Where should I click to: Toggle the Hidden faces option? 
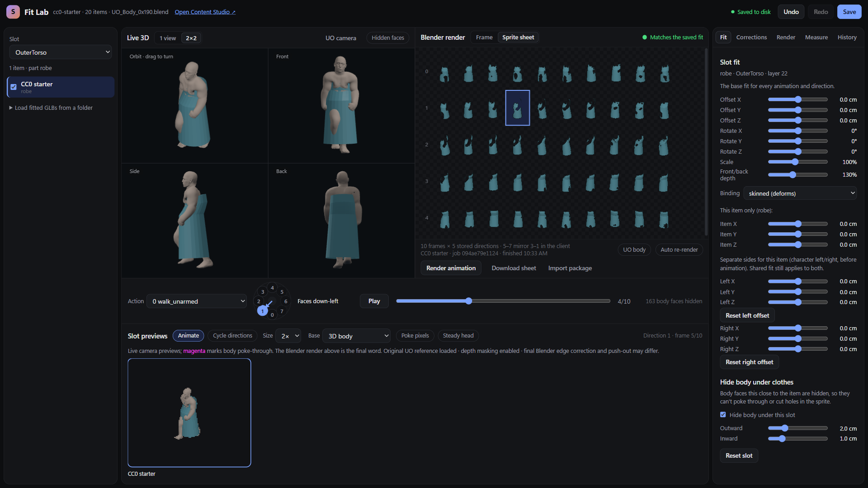tap(387, 38)
